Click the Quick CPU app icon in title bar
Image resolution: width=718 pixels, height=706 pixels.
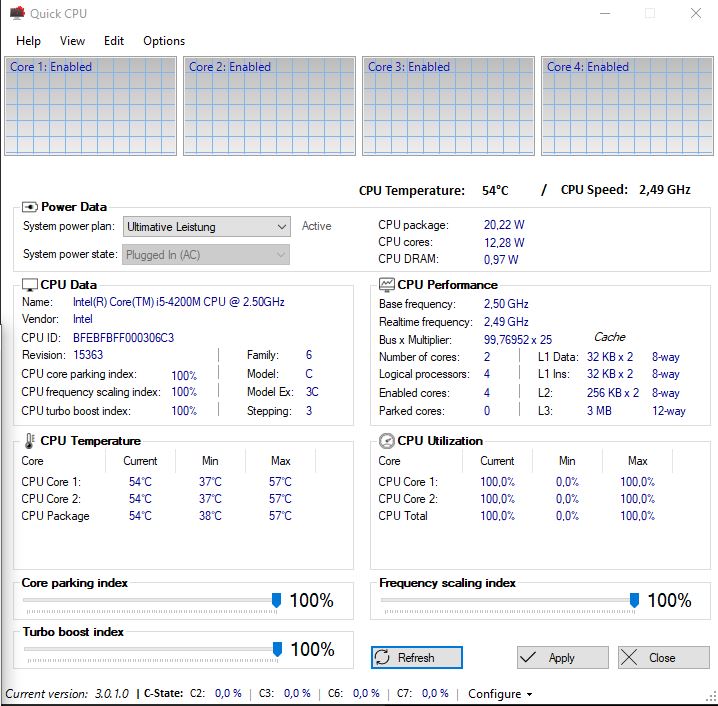click(17, 13)
